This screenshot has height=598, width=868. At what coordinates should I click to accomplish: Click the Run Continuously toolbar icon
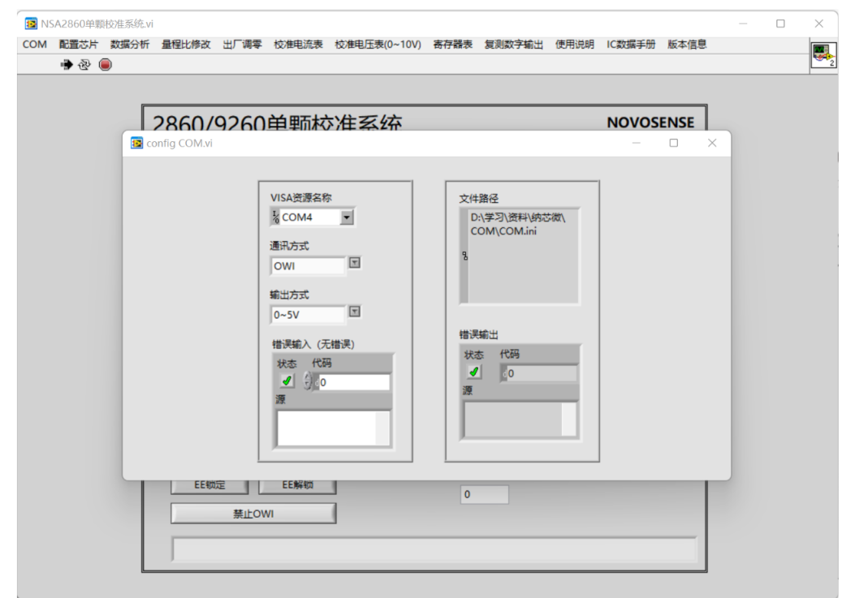[x=84, y=65]
